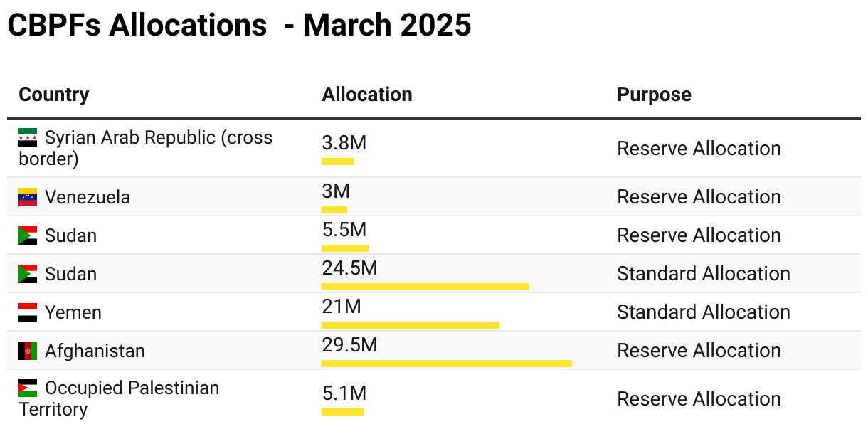Click the Occupied Palestinian Territory flag icon
The image size is (868, 434).
click(x=28, y=388)
